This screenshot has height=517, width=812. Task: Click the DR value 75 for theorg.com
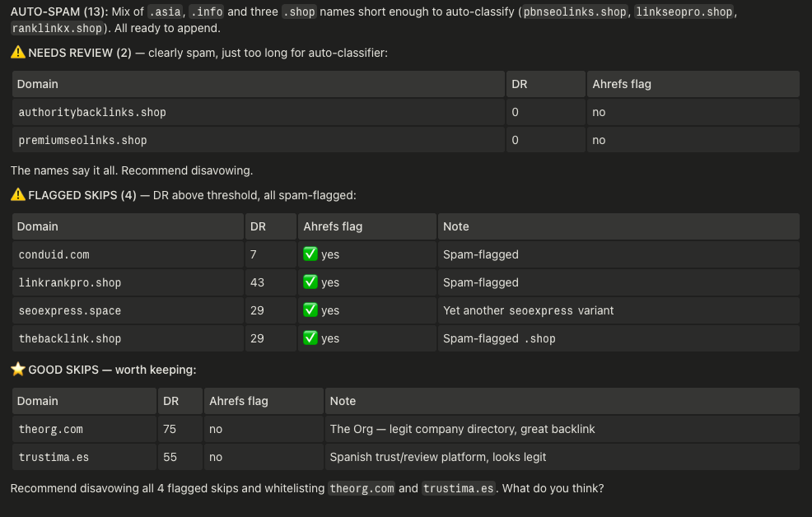click(170, 429)
